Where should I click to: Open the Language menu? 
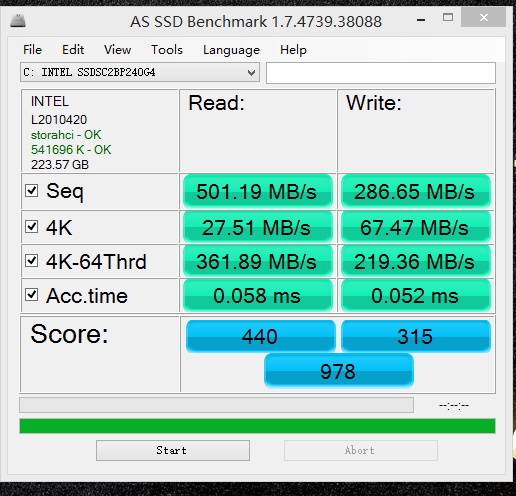coord(231,50)
